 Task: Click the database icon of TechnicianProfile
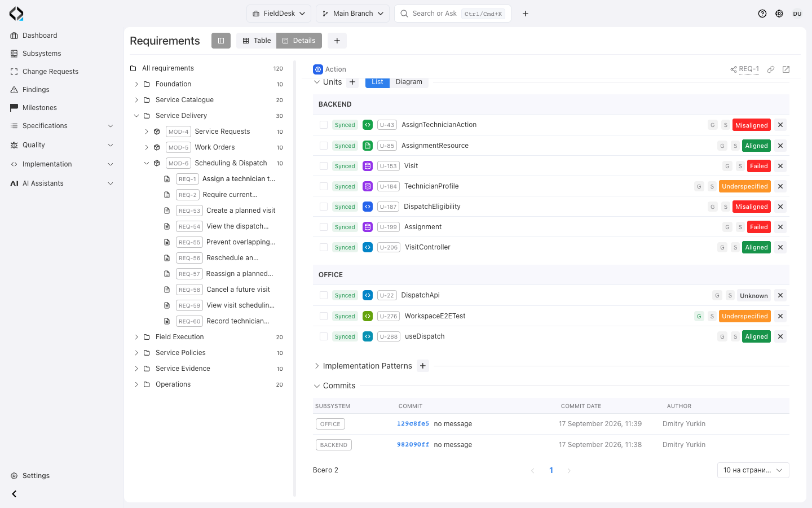coord(368,186)
